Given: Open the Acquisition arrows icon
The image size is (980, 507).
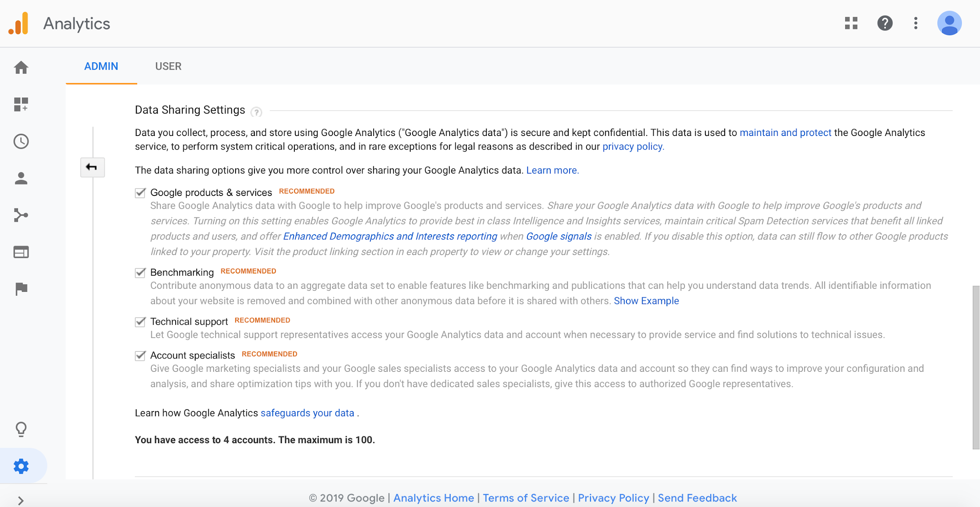Looking at the screenshot, I should tap(21, 215).
